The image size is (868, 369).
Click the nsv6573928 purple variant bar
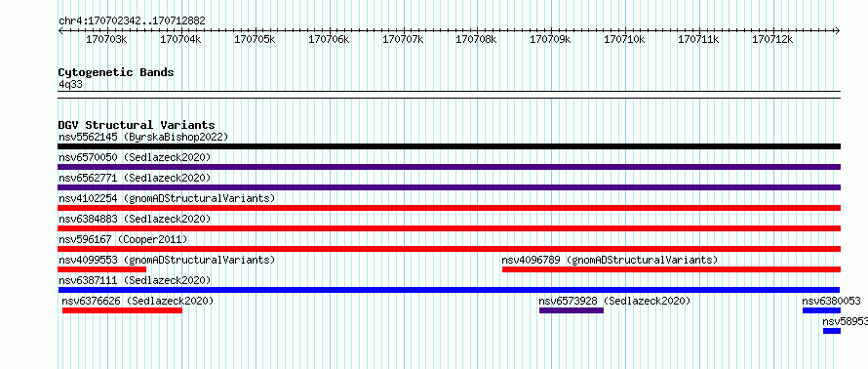click(572, 310)
